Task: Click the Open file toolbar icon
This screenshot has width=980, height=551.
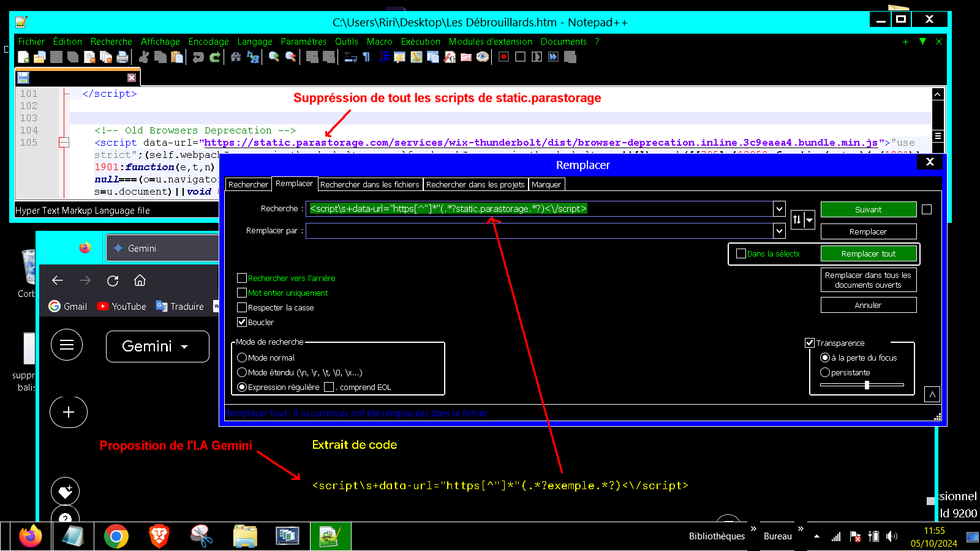Action: pyautogui.click(x=40, y=57)
